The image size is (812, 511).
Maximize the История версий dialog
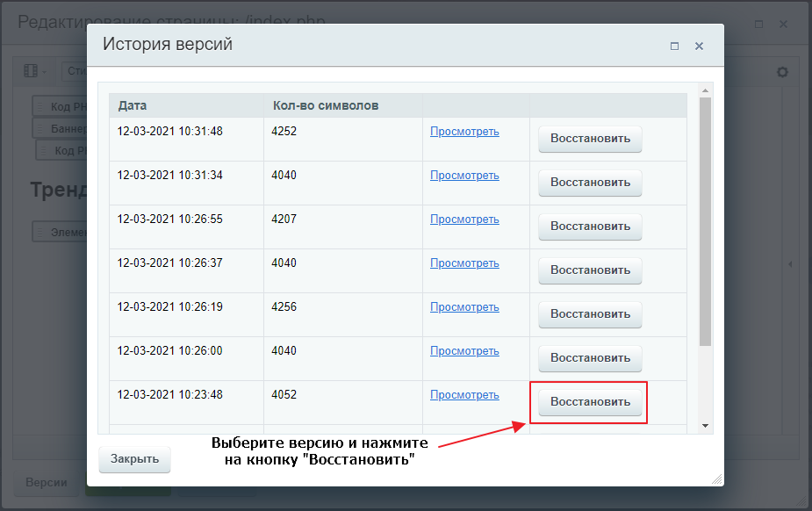click(x=674, y=46)
